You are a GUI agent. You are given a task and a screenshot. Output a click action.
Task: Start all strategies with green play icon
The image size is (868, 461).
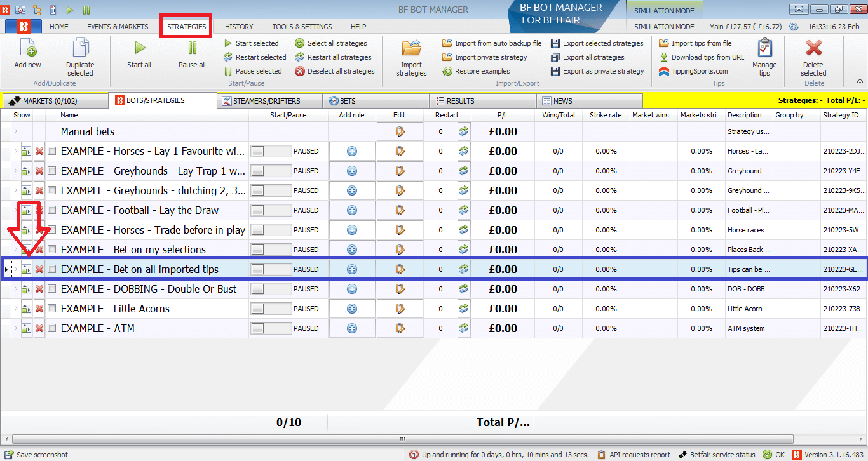pos(139,48)
